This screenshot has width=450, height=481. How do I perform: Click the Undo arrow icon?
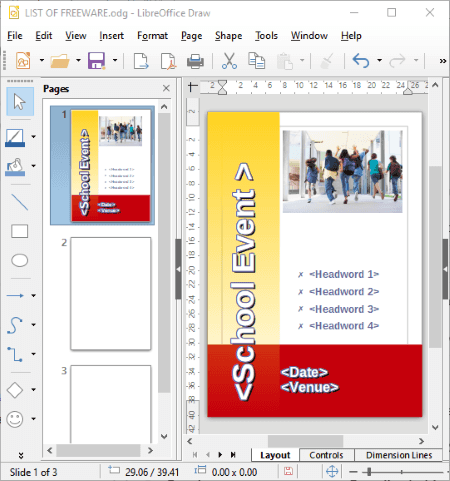pos(361,61)
